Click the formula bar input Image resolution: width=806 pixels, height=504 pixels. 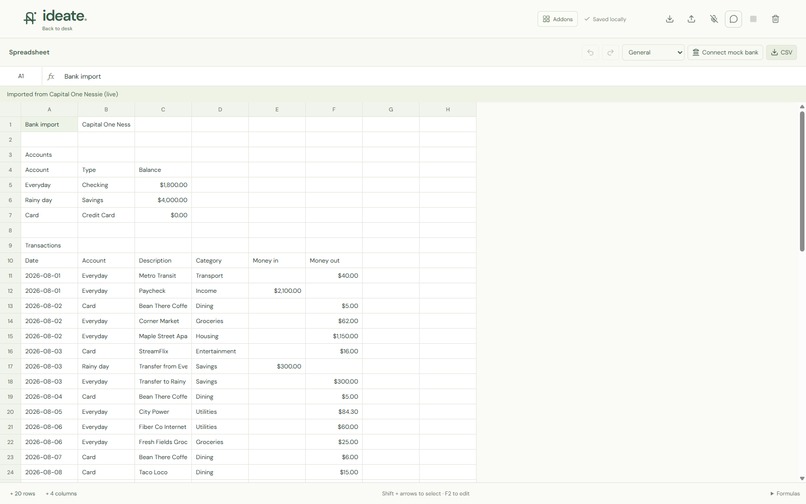point(432,76)
